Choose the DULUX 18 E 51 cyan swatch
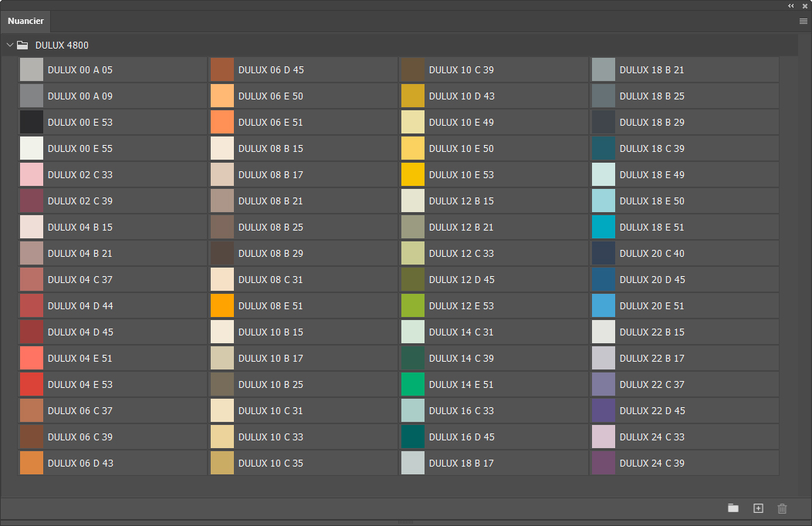The image size is (812, 526). 604,228
